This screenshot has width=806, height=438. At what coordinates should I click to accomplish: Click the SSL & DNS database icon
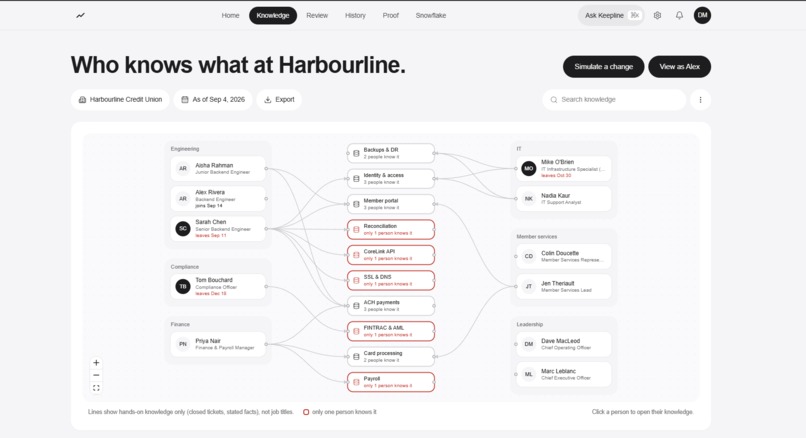pyautogui.click(x=356, y=280)
